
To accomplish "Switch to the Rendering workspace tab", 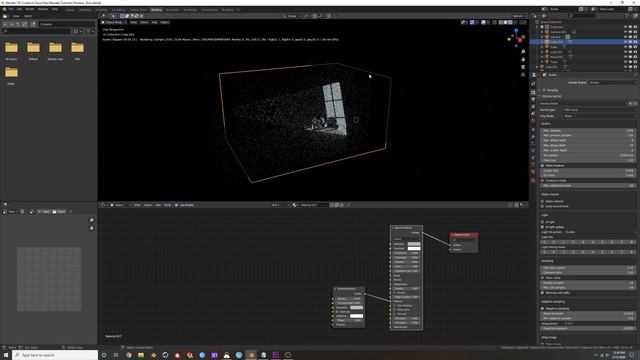I will click(x=190, y=10).
